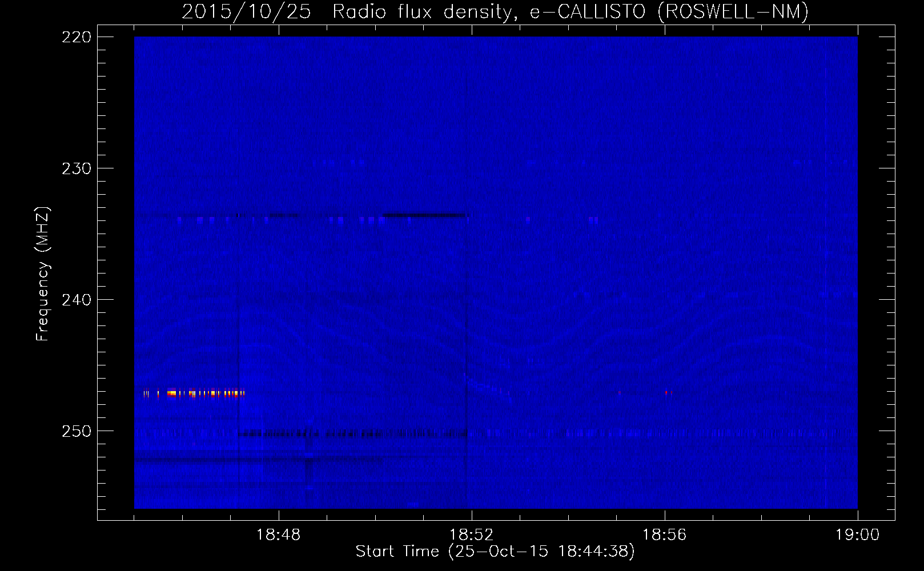Click the '18:48' time axis label
924x571 pixels.
pos(278,535)
